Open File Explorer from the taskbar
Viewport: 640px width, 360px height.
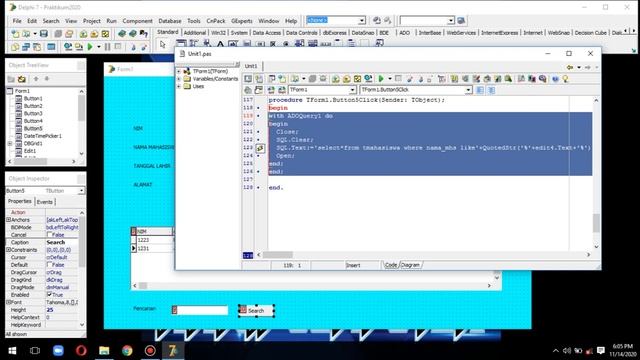pyautogui.click(x=104, y=350)
